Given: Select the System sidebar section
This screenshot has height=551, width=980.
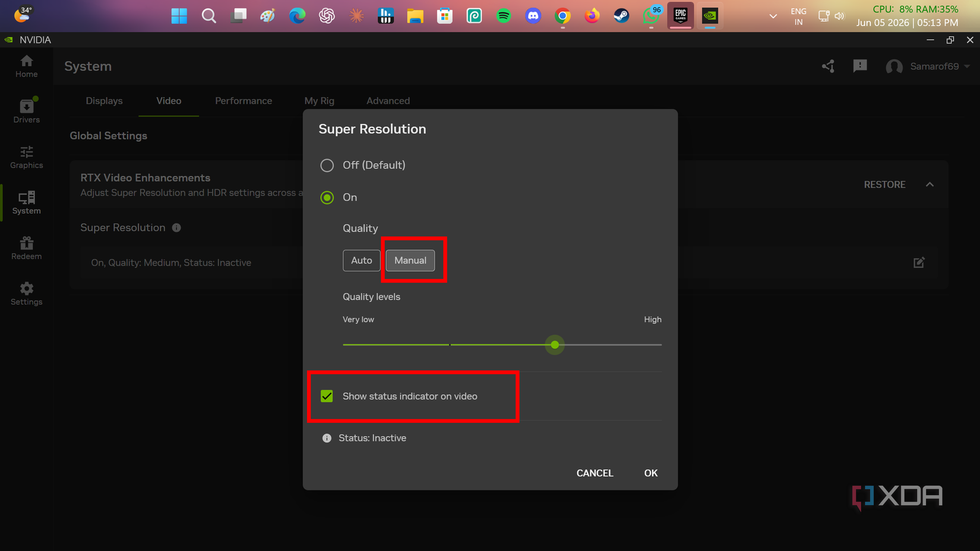Looking at the screenshot, I should pos(26,203).
